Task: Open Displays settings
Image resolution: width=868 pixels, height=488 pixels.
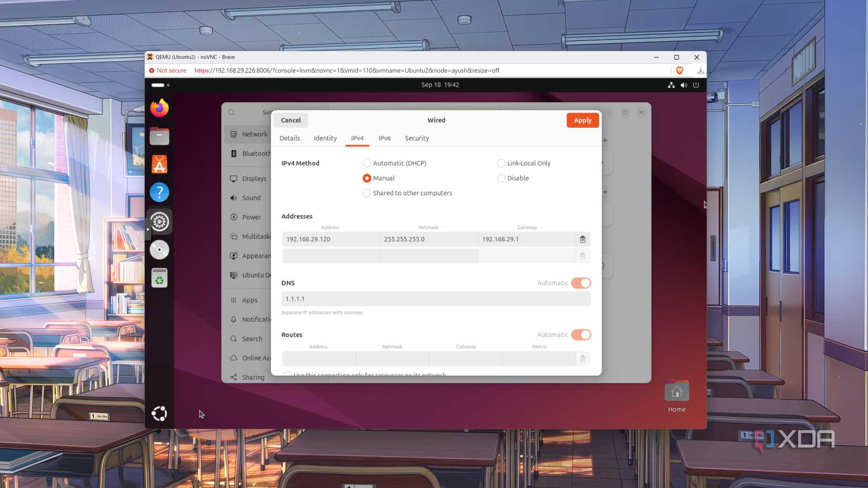Action: [x=254, y=178]
